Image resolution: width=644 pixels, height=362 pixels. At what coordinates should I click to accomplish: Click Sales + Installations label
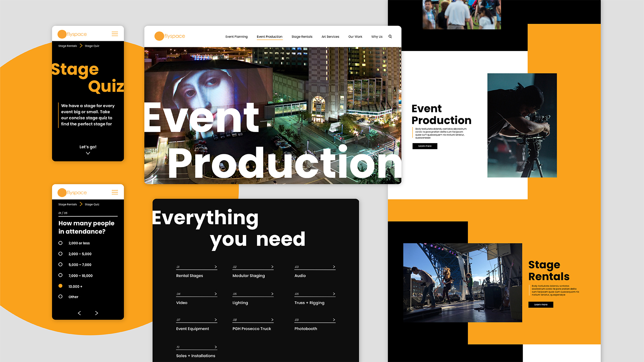pos(196,356)
